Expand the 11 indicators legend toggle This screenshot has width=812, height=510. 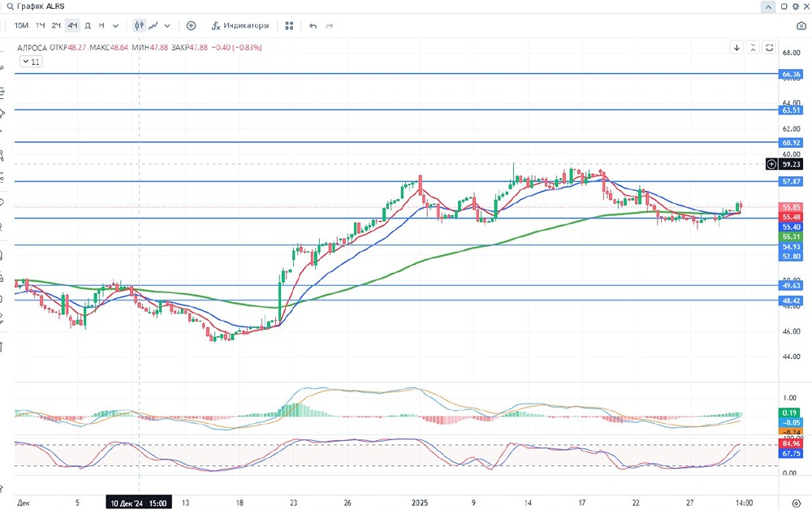(31, 62)
